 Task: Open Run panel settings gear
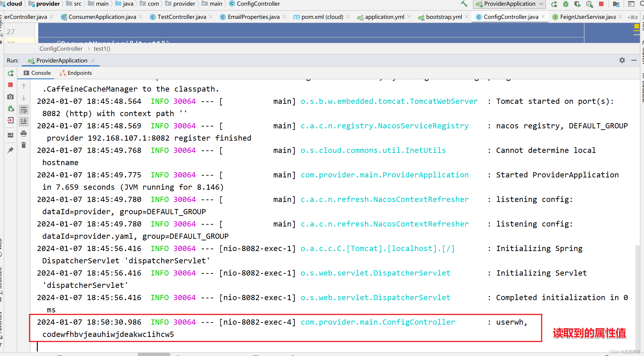(622, 60)
